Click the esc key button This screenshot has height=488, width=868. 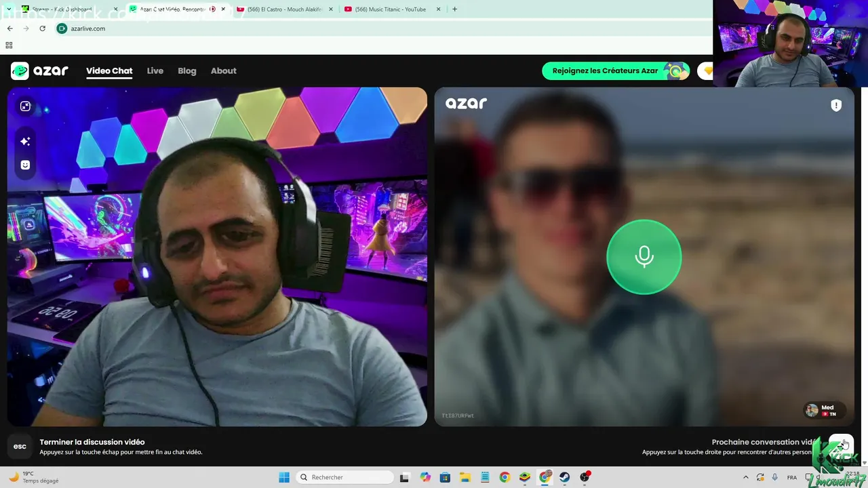20,446
